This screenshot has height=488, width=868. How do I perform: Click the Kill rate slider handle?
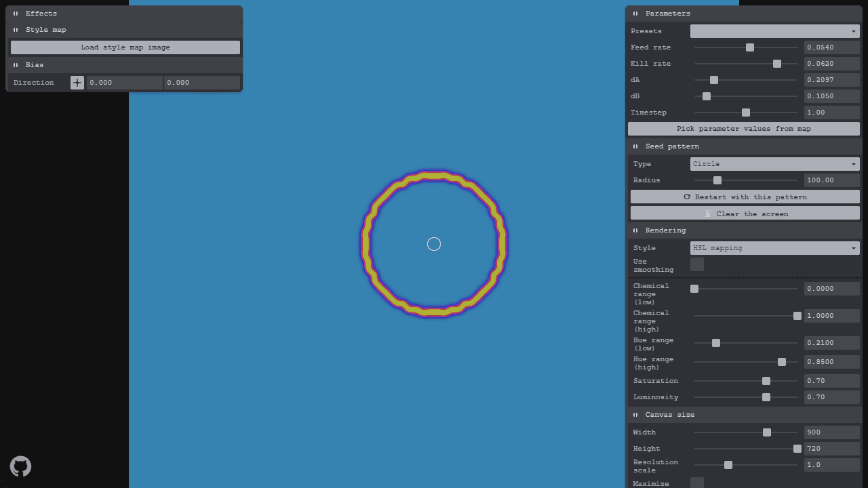click(x=777, y=64)
